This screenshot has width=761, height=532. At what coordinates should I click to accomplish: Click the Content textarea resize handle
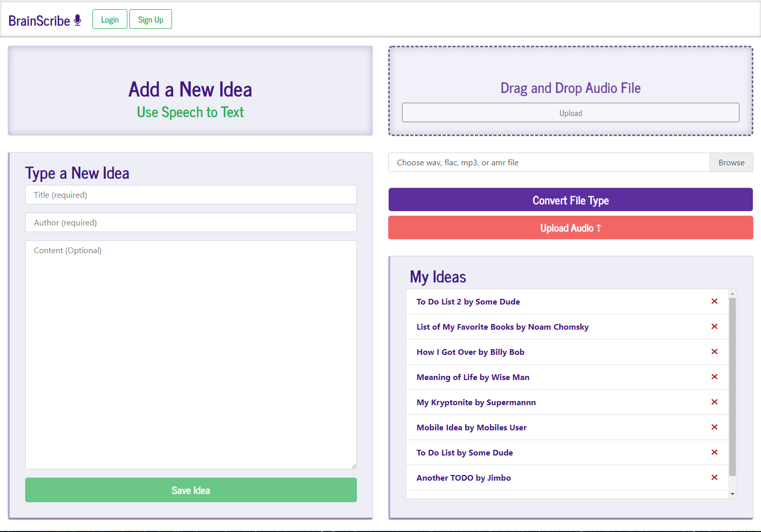353,466
